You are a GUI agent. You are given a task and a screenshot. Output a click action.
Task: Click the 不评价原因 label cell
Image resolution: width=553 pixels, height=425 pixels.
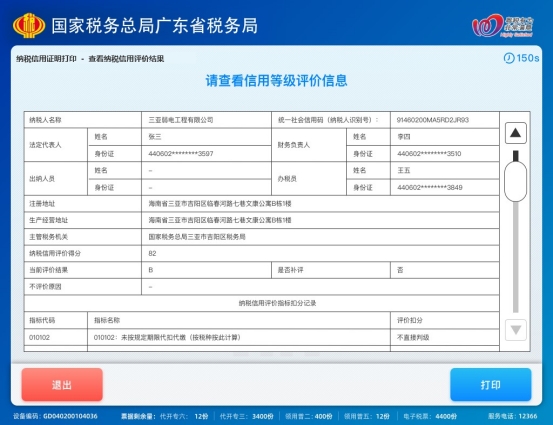(83, 286)
